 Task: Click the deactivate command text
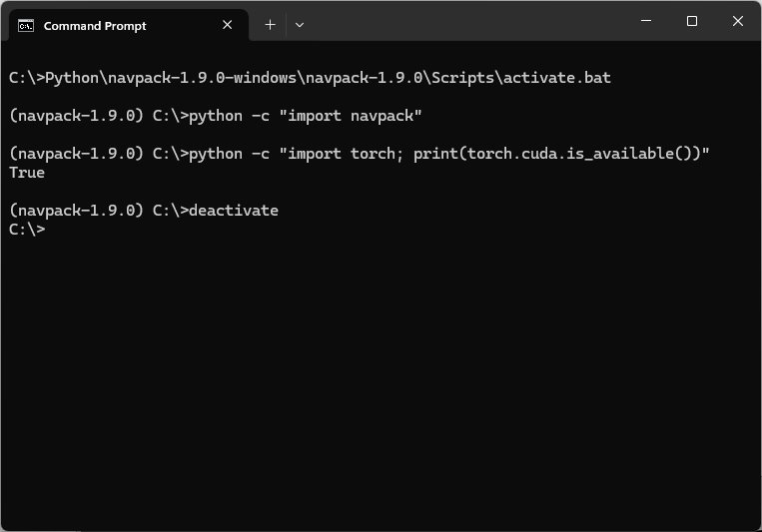click(233, 211)
